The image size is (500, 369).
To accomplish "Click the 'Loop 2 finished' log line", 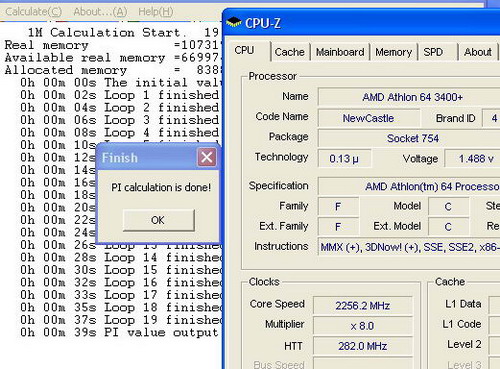I will coord(119,107).
